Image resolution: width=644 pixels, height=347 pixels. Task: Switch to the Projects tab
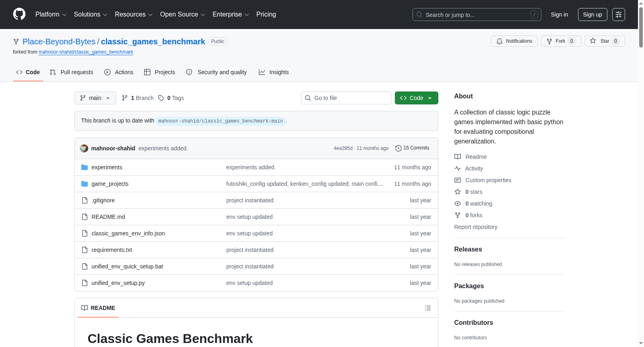160,72
